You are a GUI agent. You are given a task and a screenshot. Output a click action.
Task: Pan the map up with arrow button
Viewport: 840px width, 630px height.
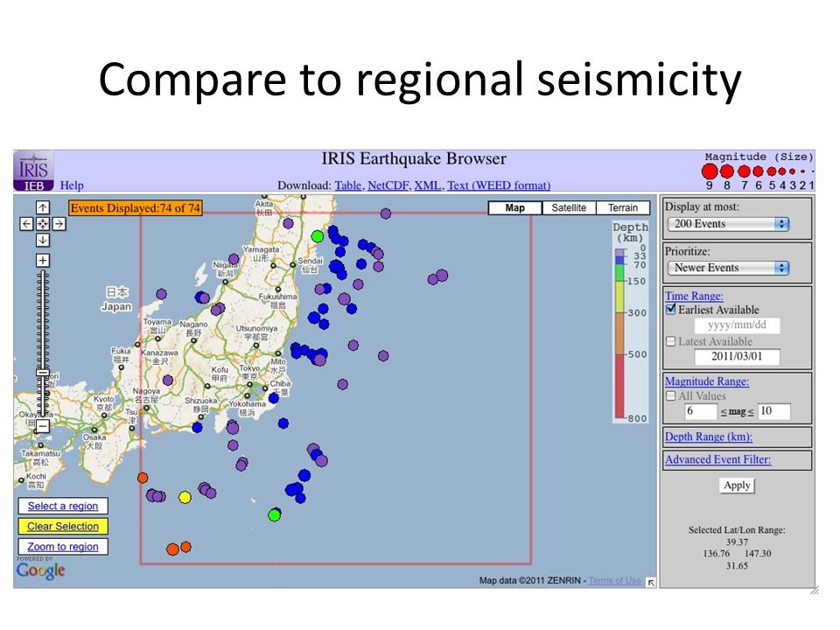point(43,207)
